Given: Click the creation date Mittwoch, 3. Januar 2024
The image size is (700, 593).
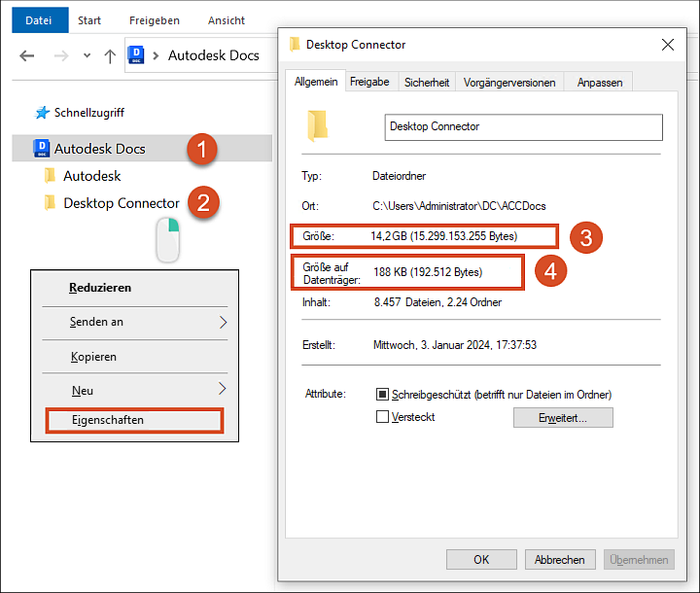Looking at the screenshot, I should (x=454, y=345).
